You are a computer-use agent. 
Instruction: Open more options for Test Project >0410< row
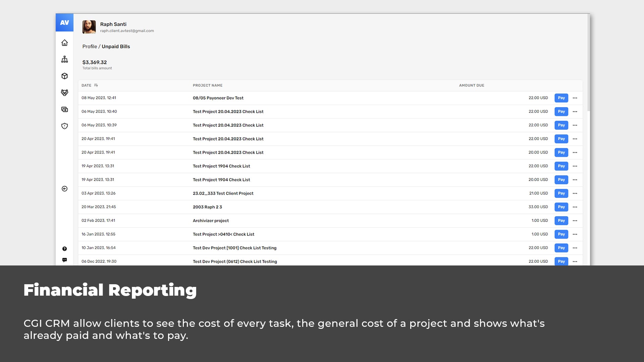point(575,234)
